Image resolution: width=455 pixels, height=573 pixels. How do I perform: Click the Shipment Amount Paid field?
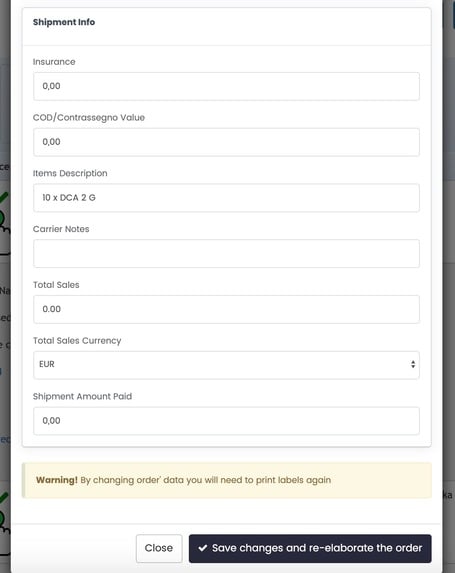(x=226, y=421)
